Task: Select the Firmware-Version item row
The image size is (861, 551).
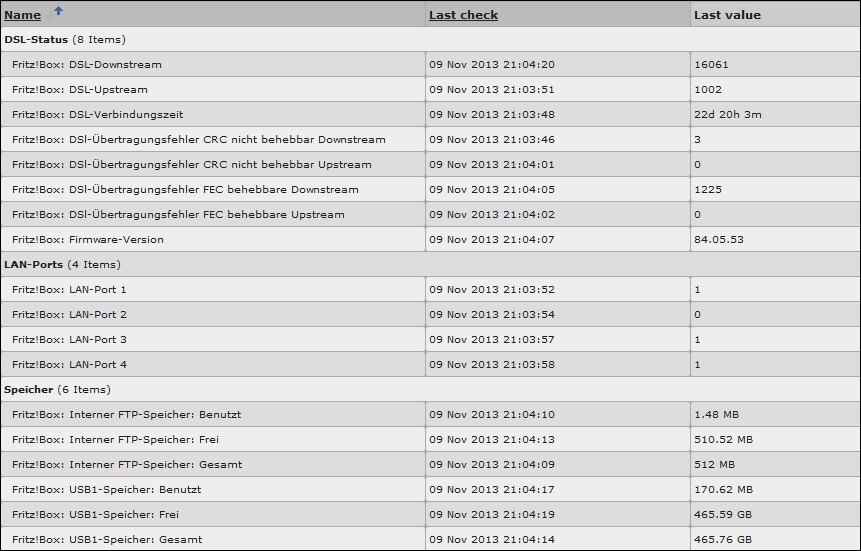Action: [x=88, y=239]
